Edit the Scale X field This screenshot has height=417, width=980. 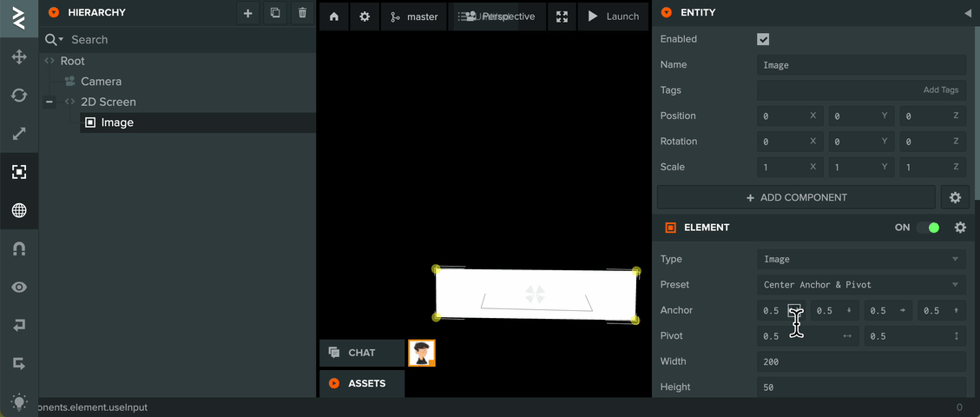[x=791, y=168]
